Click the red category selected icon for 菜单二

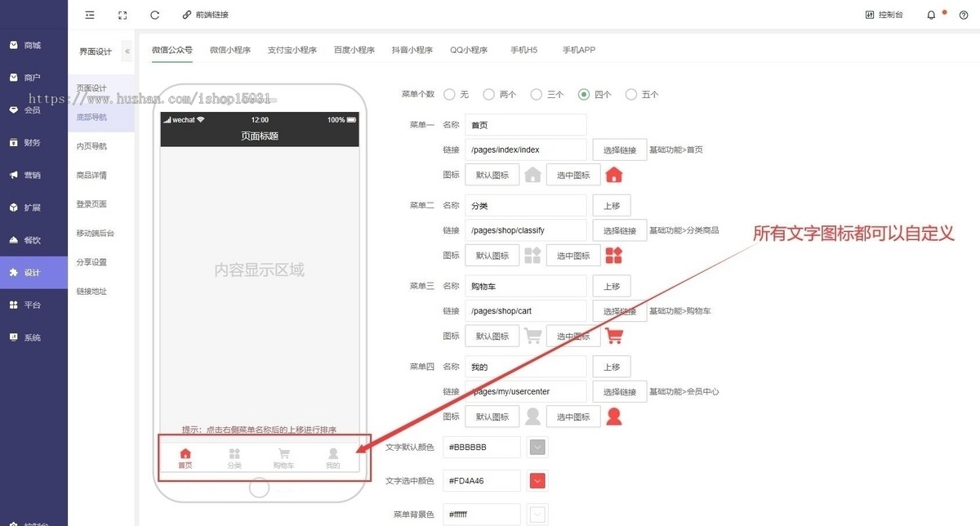point(614,256)
